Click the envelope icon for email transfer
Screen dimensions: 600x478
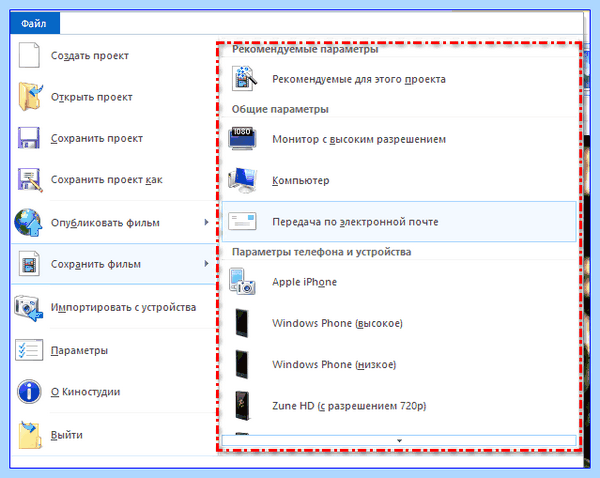(242, 221)
